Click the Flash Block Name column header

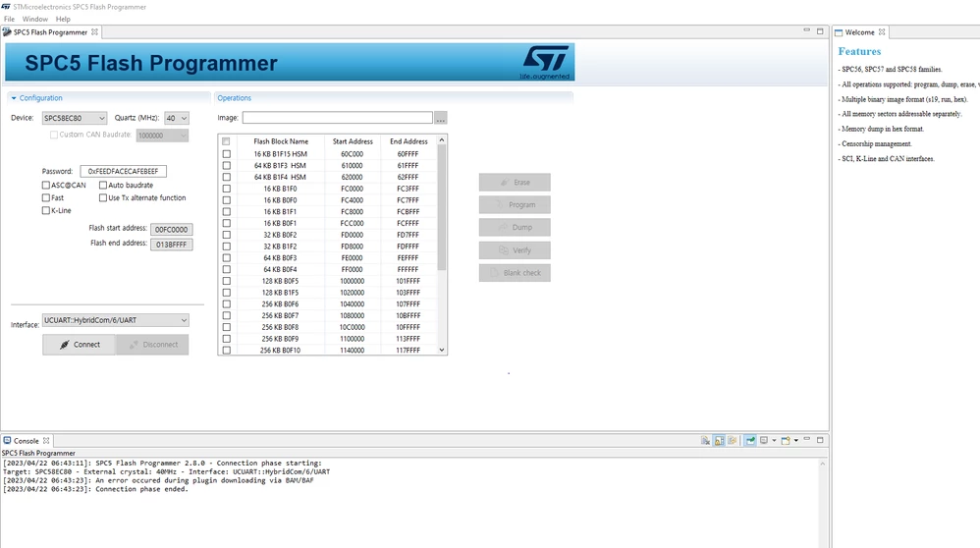click(281, 141)
